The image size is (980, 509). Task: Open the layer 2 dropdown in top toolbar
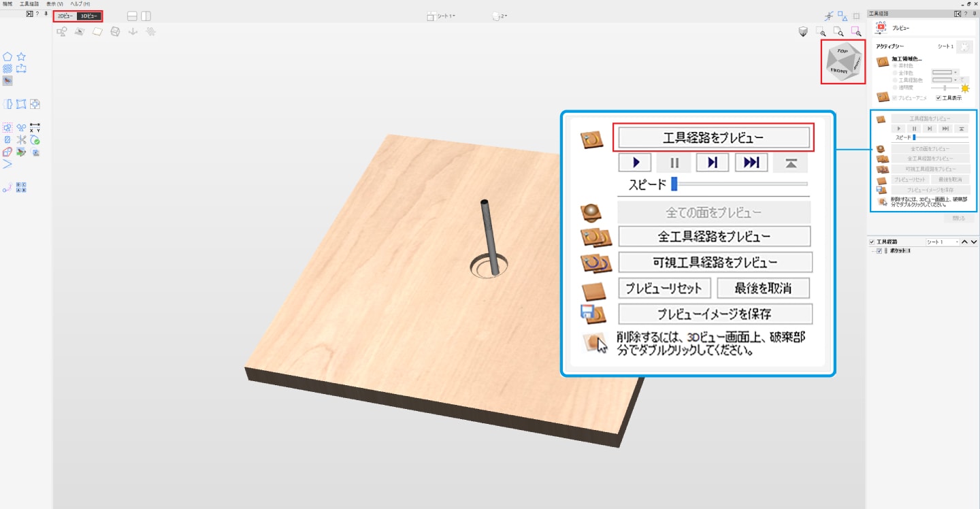500,16
